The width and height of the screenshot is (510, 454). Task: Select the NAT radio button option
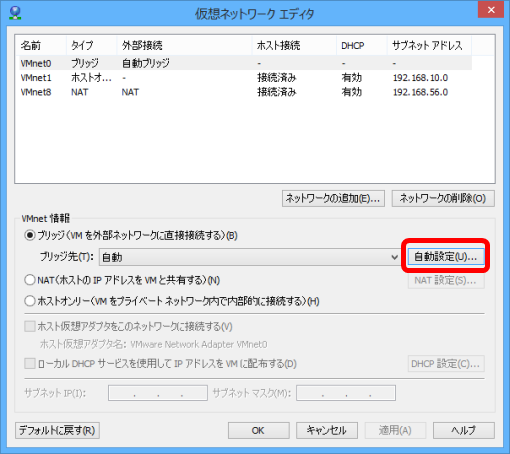30,280
